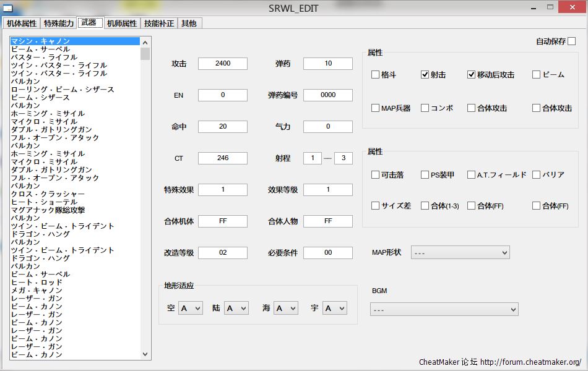Click the 攻击 value input field
Viewport: 588px width, 371px height.
(222, 64)
